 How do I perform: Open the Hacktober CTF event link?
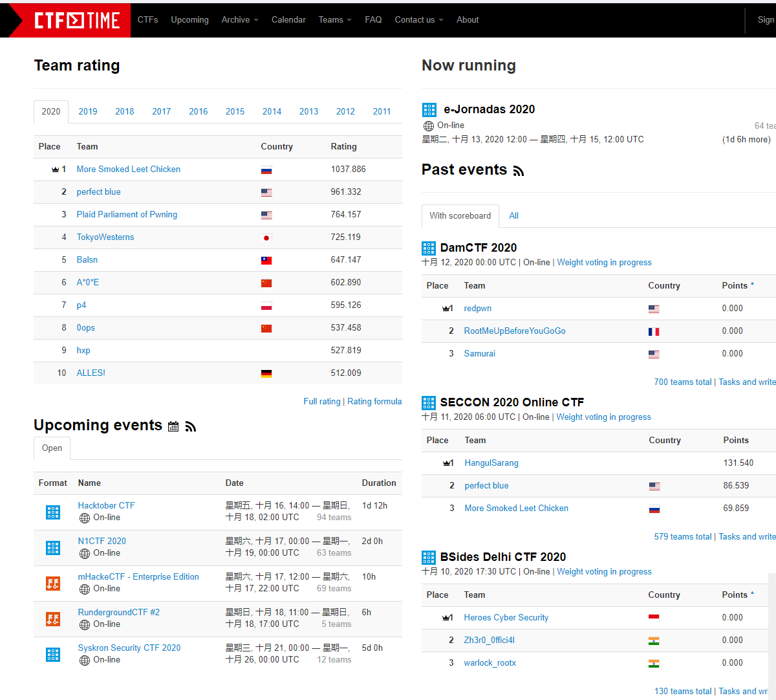point(106,506)
